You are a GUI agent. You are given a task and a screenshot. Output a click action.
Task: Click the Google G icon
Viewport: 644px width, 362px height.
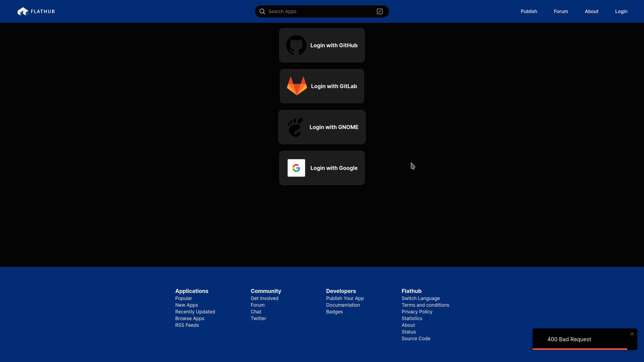pyautogui.click(x=296, y=168)
